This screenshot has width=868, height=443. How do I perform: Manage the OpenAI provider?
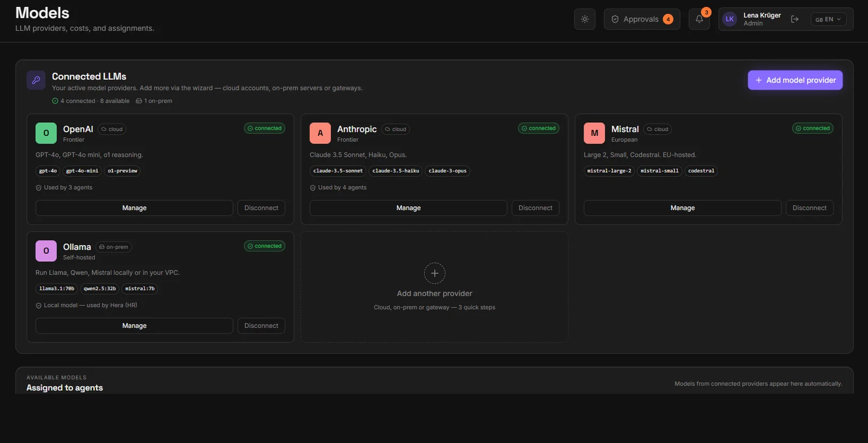coord(135,208)
